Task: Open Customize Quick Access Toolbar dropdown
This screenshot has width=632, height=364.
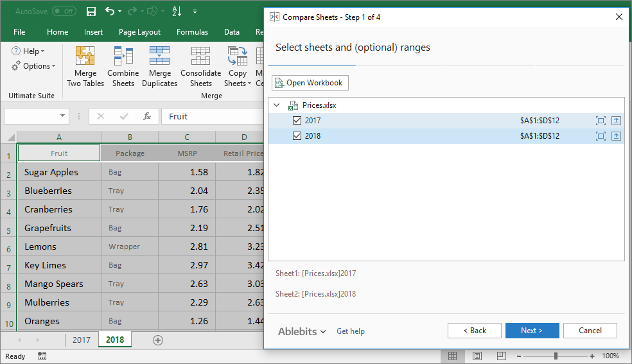Action: coord(195,12)
